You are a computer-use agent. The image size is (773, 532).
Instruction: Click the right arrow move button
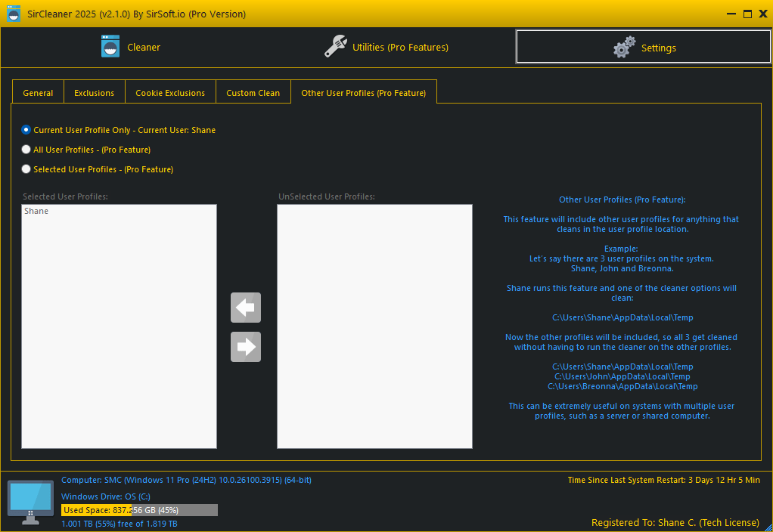(x=246, y=347)
